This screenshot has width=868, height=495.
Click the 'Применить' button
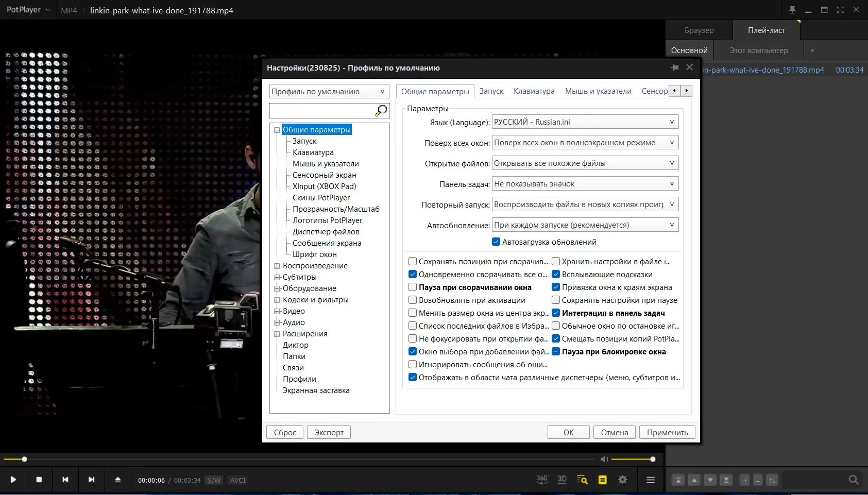click(667, 432)
